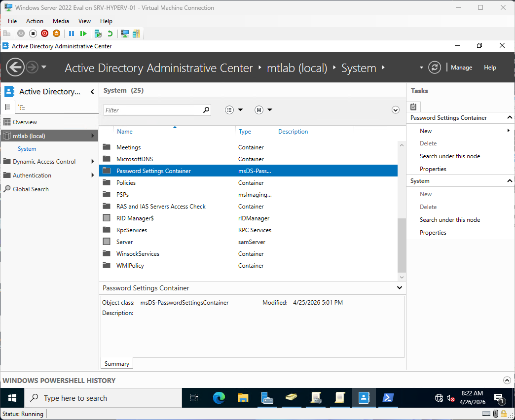This screenshot has height=420, width=515.
Task: Click the Hyper-V Ctrl+Alt+Del toolbar icon
Action: (6, 34)
